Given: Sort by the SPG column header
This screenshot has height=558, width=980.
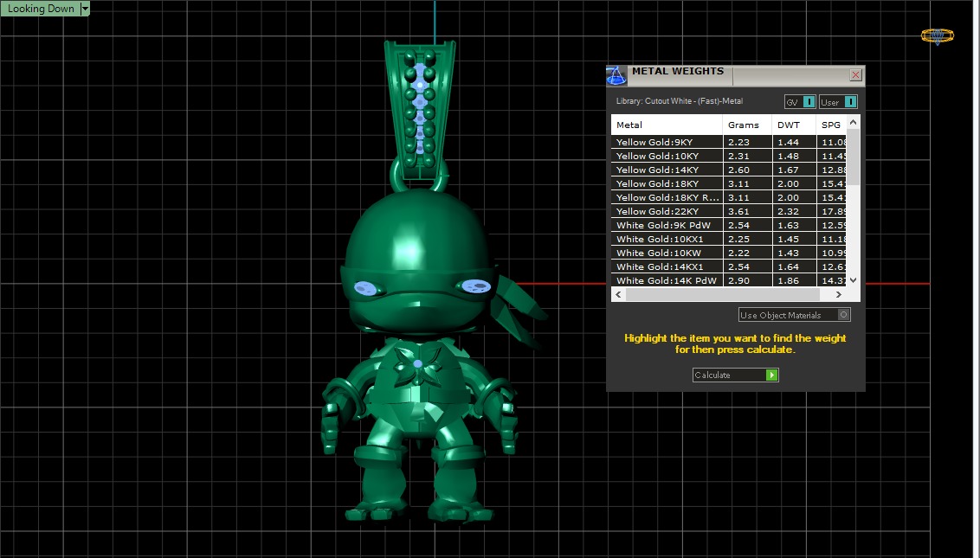Looking at the screenshot, I should tap(832, 125).
